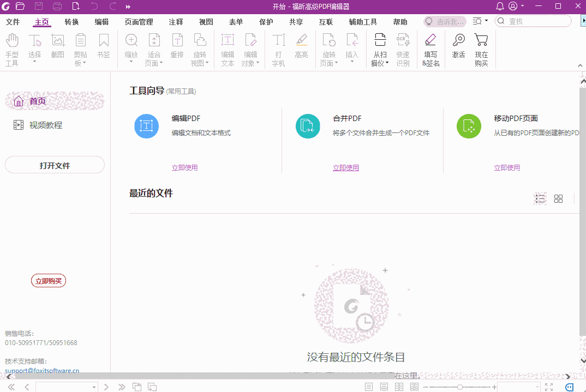586x392 pixels.
Task: Switch recent files to grid view
Action: pos(558,198)
